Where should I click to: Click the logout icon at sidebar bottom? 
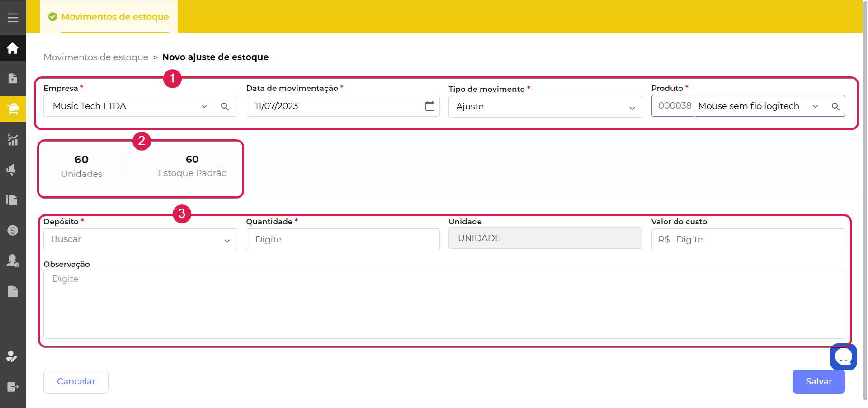[x=13, y=387]
